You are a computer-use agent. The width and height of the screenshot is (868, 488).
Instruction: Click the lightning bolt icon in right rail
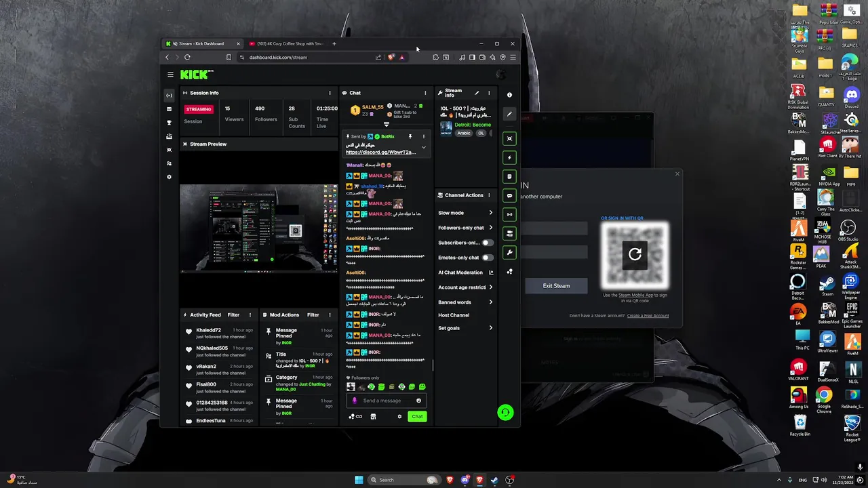click(x=509, y=157)
